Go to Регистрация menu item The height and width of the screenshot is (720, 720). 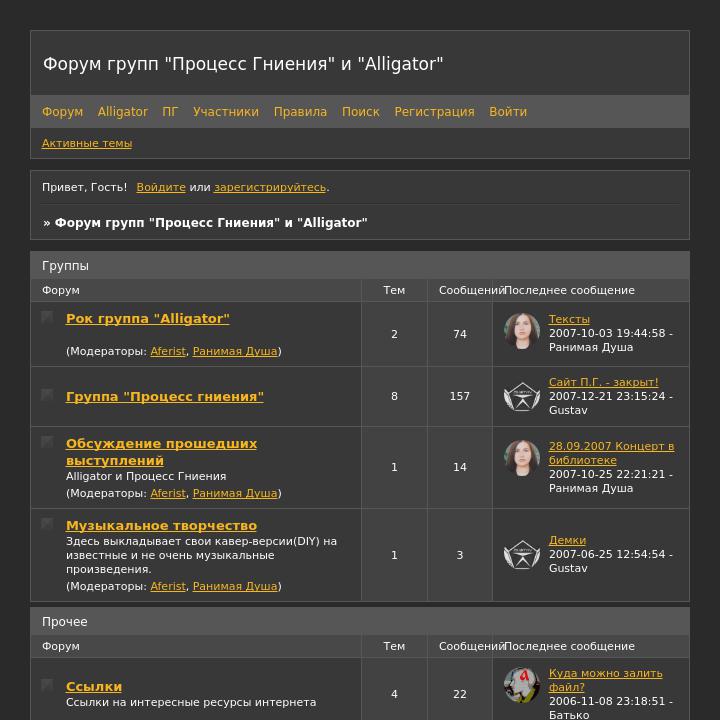pyautogui.click(x=434, y=112)
